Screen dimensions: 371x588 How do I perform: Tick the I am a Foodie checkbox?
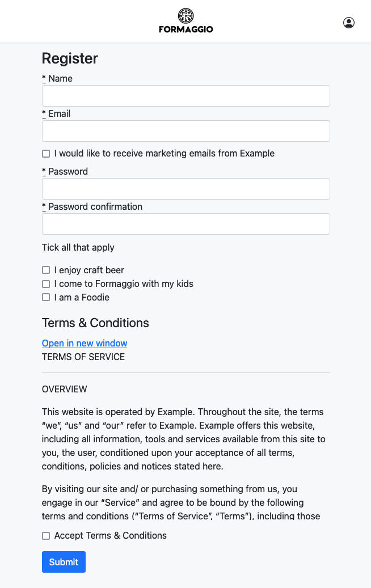pos(46,297)
